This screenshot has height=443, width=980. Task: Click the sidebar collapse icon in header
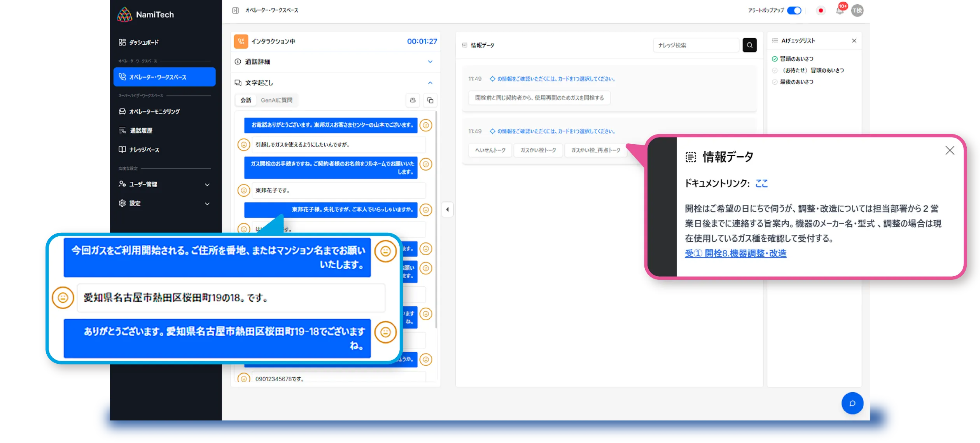click(x=235, y=10)
